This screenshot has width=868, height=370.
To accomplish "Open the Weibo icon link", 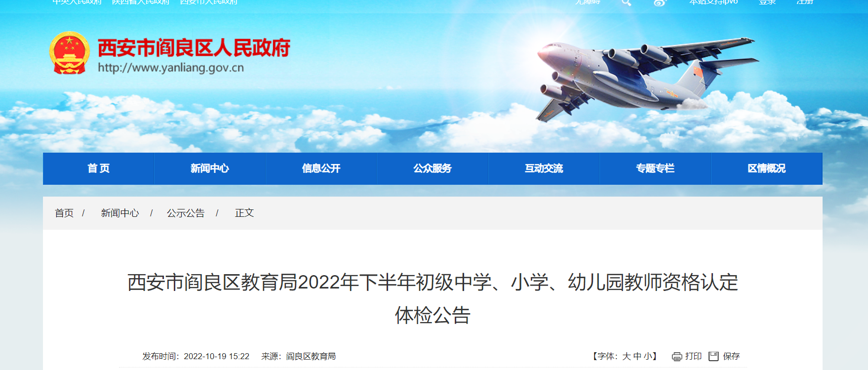I will (x=660, y=2).
